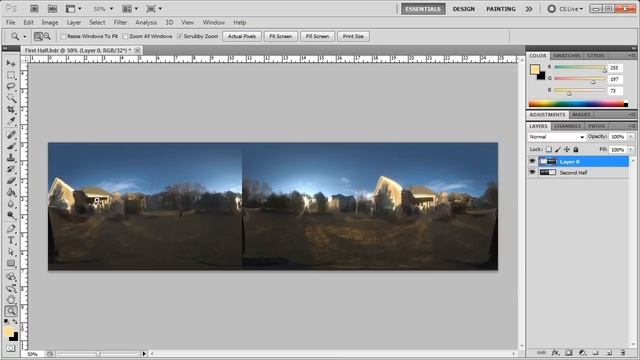Open the Opacity slider arrow
The image size is (640, 360).
(631, 137)
